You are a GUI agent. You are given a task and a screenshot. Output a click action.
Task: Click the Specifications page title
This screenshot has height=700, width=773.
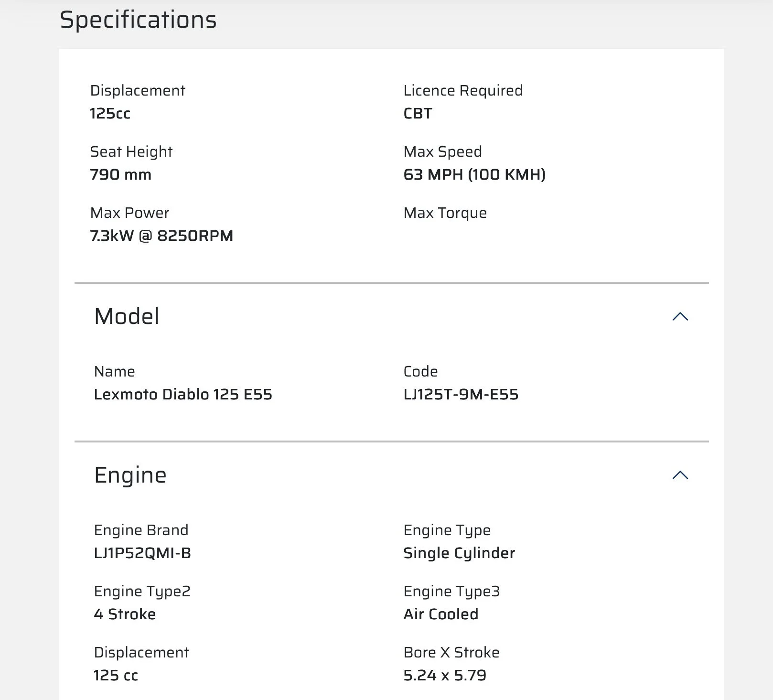click(x=138, y=20)
